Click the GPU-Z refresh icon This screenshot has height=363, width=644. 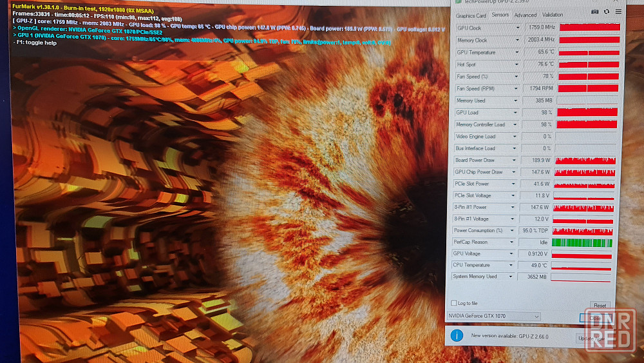pos(607,12)
